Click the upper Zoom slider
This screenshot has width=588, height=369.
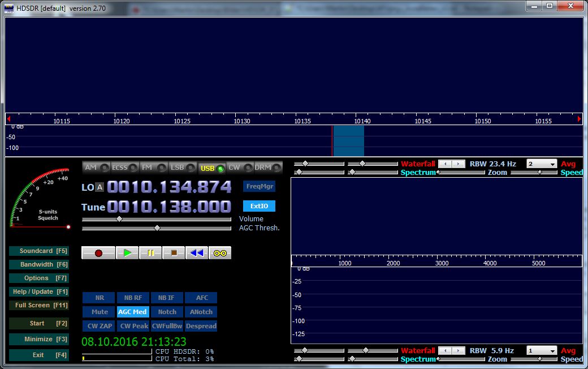pos(461,172)
